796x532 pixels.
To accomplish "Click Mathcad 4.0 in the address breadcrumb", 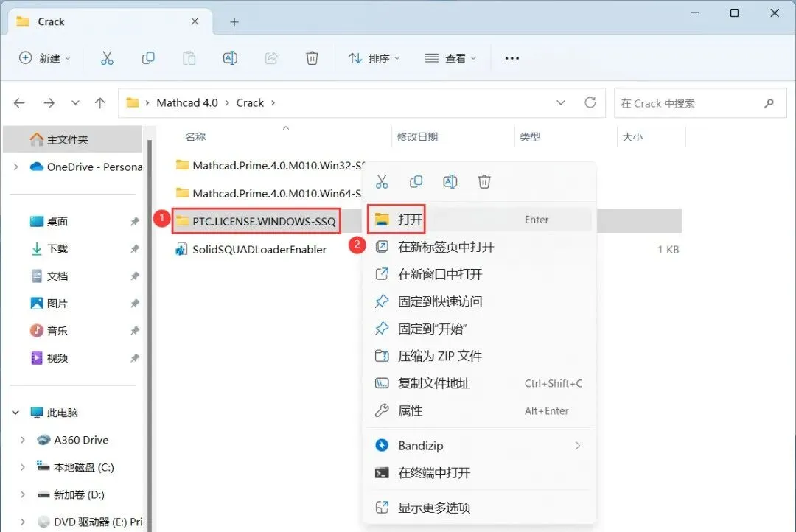I will point(186,103).
